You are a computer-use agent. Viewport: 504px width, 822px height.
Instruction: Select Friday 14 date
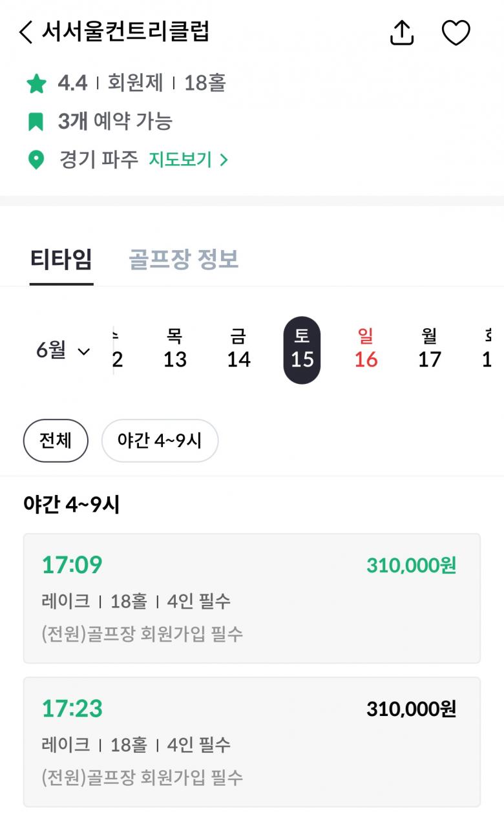[x=238, y=349]
